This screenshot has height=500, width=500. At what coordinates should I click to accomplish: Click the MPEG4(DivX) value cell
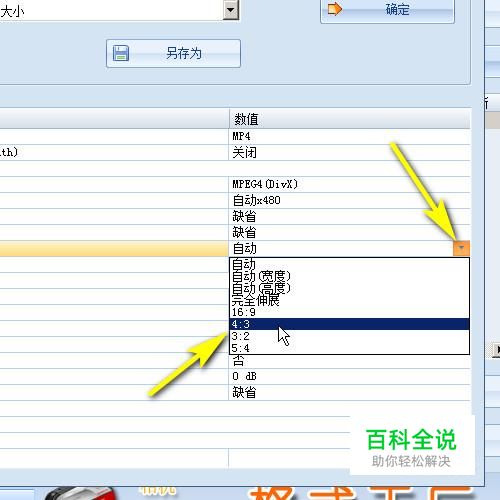pyautogui.click(x=350, y=184)
